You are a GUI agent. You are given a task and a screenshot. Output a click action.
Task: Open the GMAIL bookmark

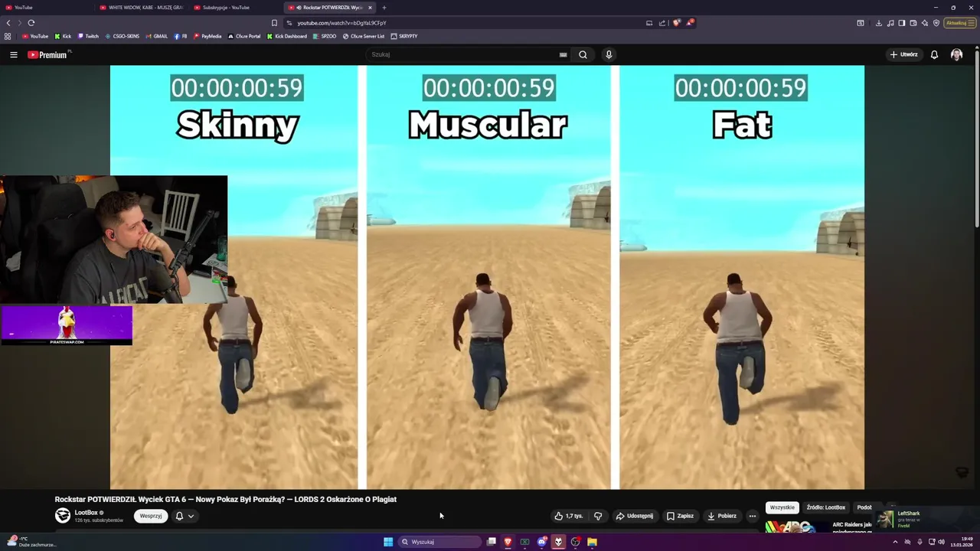[x=156, y=36]
